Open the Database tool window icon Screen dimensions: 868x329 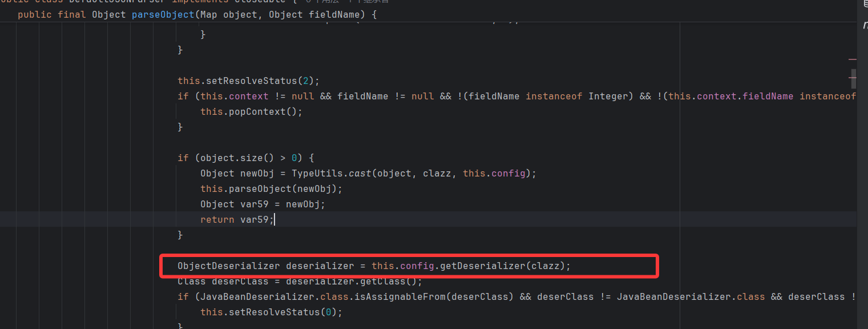coord(863,5)
